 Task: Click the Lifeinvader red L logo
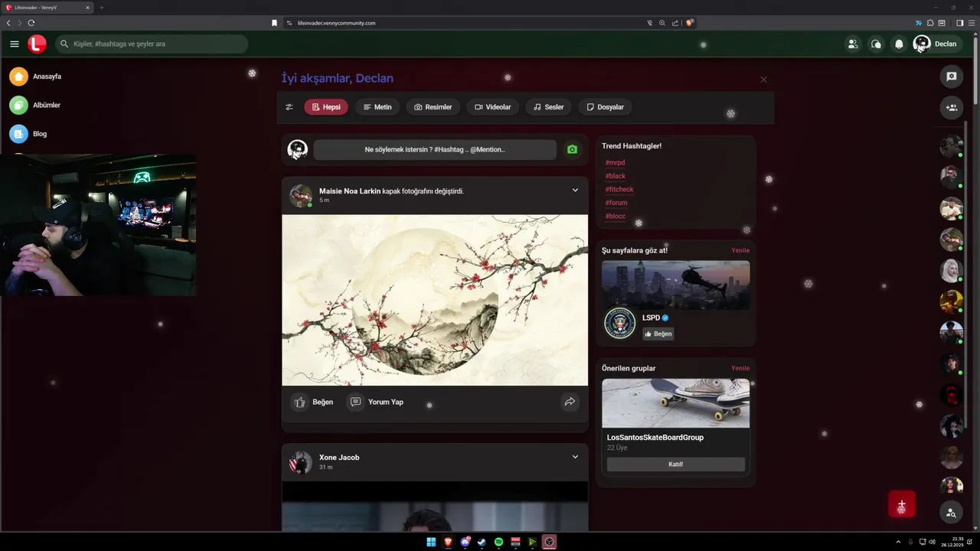pos(37,44)
